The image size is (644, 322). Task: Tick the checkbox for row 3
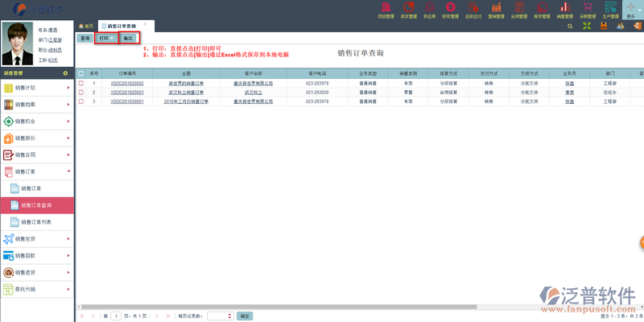click(81, 101)
